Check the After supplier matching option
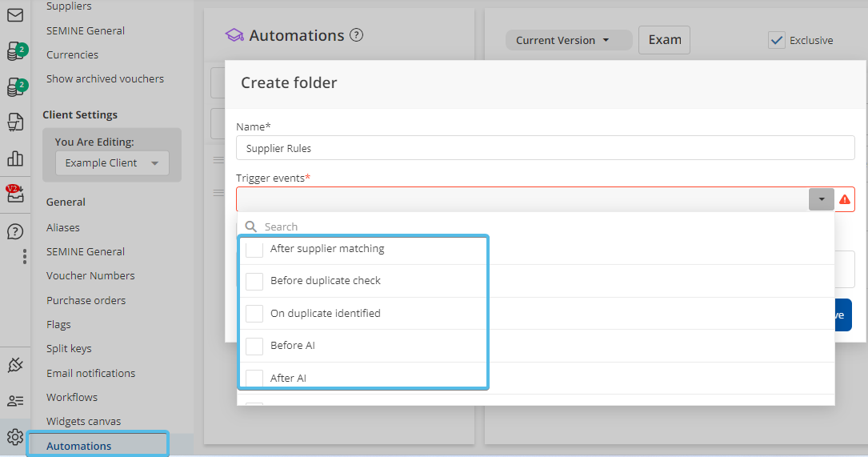Image resolution: width=868 pixels, height=457 pixels. coord(254,249)
